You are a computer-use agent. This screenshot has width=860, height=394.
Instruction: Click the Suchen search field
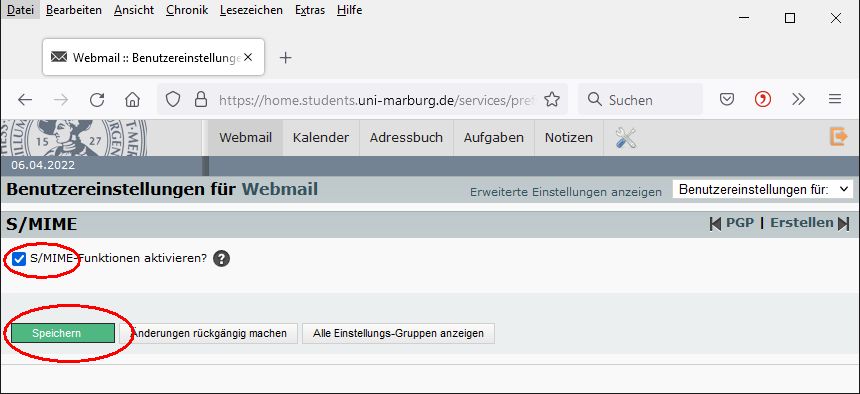click(x=640, y=100)
